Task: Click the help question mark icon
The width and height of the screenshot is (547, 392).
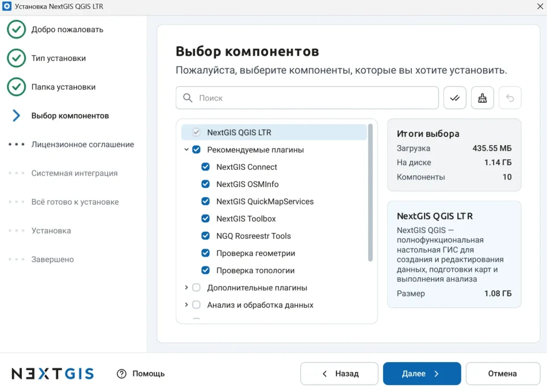Action: point(121,373)
